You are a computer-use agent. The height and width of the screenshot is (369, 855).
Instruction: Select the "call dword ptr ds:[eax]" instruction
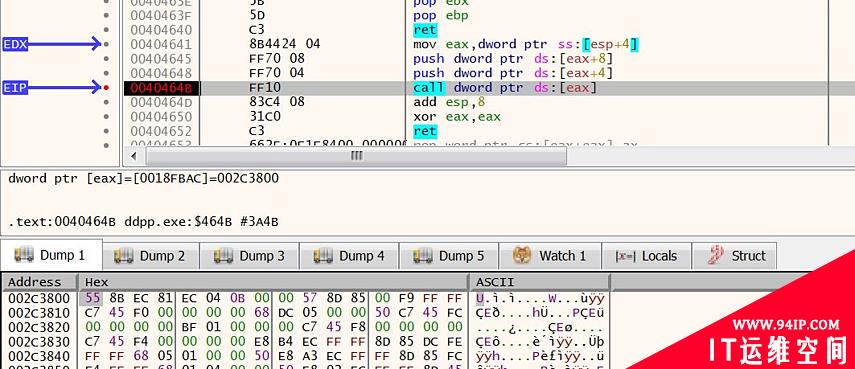[x=505, y=87]
